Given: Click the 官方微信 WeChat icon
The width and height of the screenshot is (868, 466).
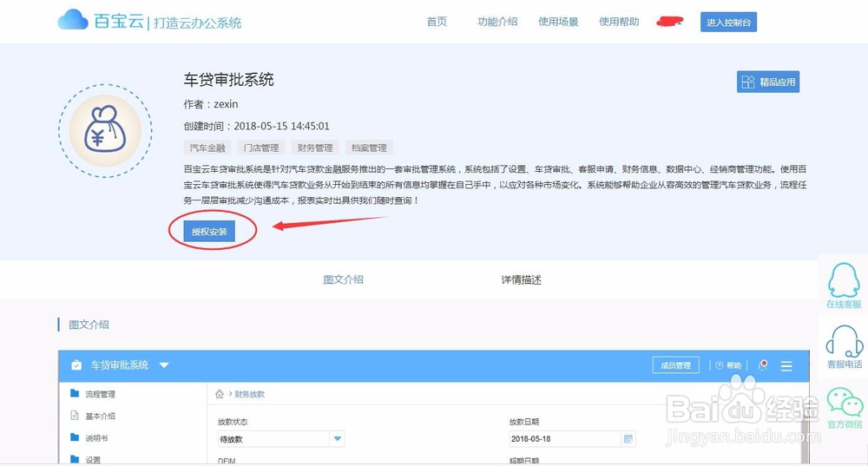Looking at the screenshot, I should pyautogui.click(x=845, y=402).
